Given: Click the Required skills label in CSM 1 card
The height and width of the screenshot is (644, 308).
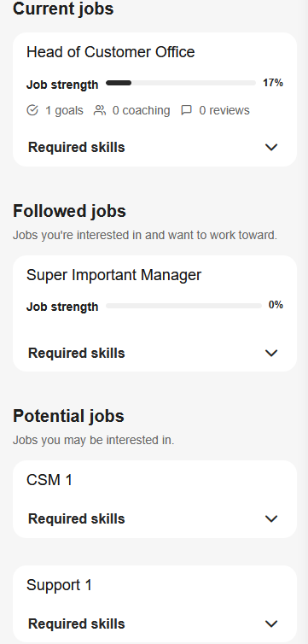Looking at the screenshot, I should [x=76, y=518].
